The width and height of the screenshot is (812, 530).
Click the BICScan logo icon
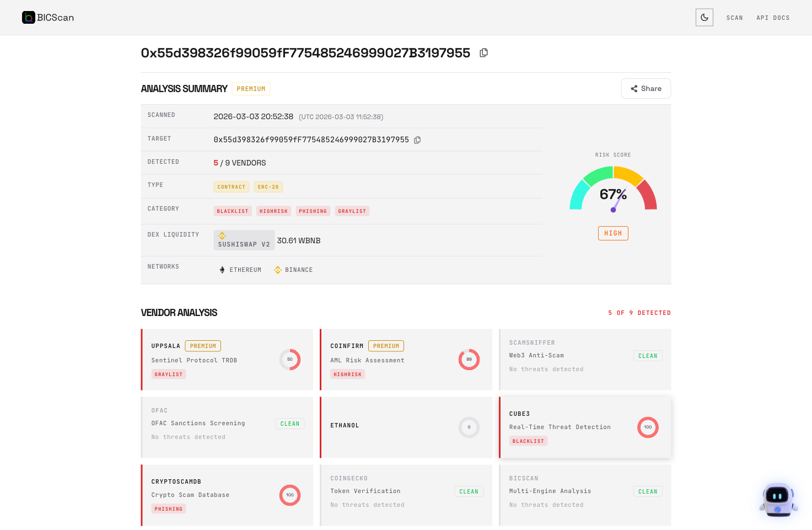(x=29, y=17)
